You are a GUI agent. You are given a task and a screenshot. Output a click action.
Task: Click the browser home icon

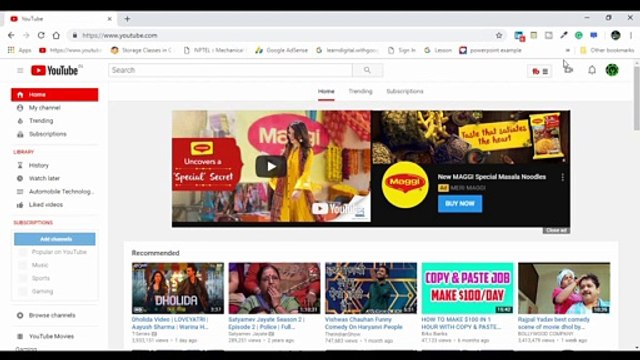(56, 36)
